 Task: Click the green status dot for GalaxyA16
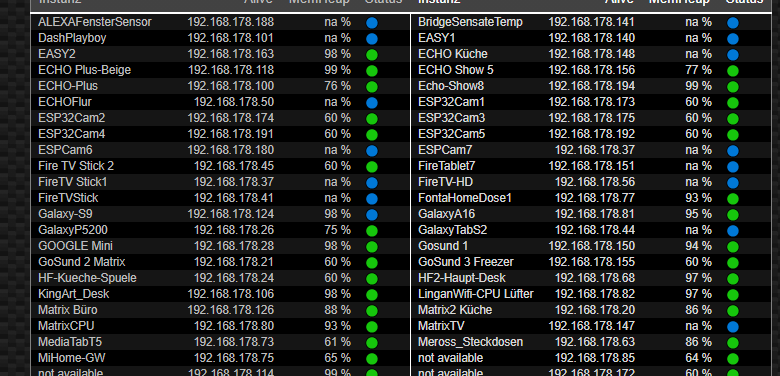pyautogui.click(x=733, y=215)
